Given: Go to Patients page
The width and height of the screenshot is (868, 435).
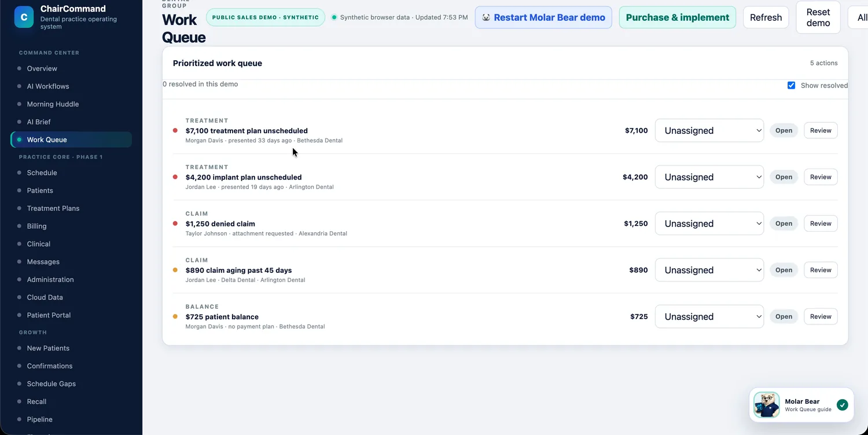Looking at the screenshot, I should (71, 191).
